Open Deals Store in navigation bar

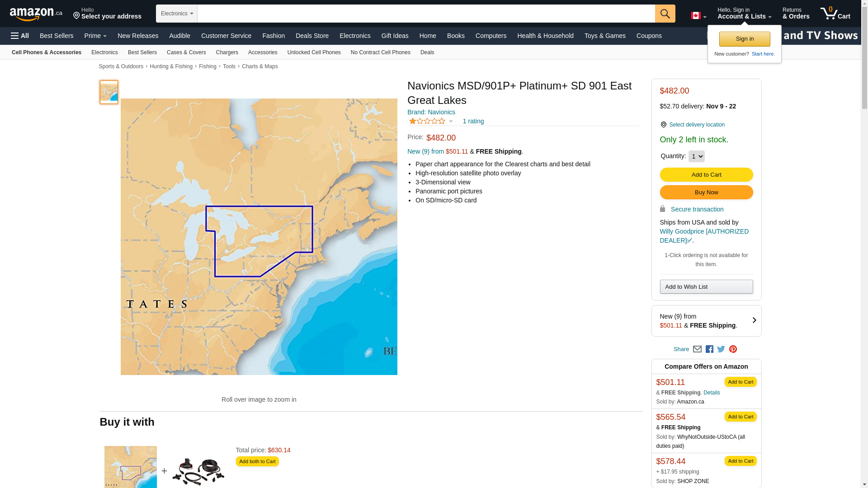pyautogui.click(x=312, y=36)
